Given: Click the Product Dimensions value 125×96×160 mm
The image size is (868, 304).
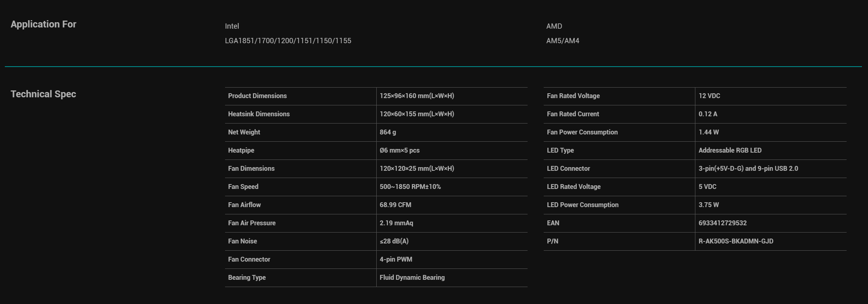Looking at the screenshot, I should click(x=417, y=96).
